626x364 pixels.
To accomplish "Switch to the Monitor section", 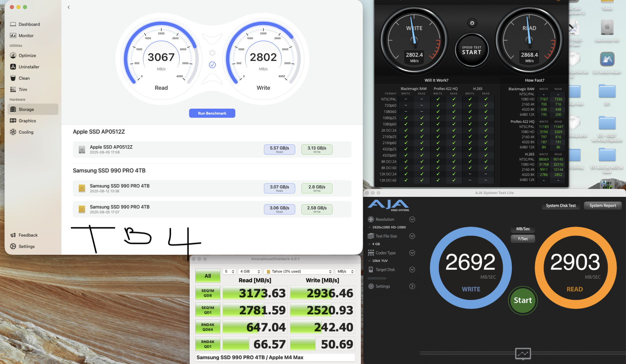I will (26, 35).
